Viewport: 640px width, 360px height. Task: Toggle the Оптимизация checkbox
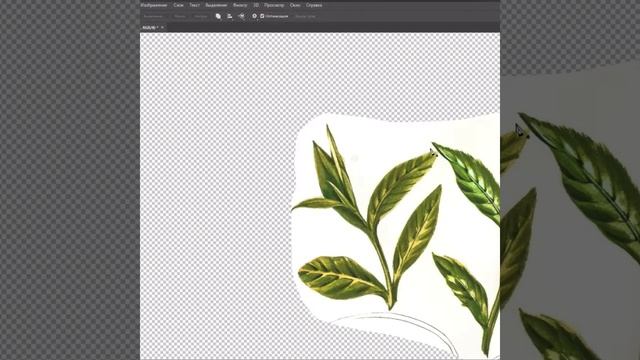[262, 16]
